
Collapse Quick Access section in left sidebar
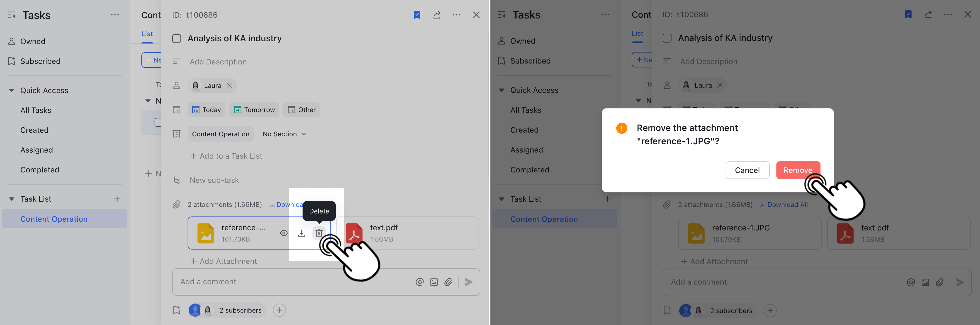(x=11, y=91)
